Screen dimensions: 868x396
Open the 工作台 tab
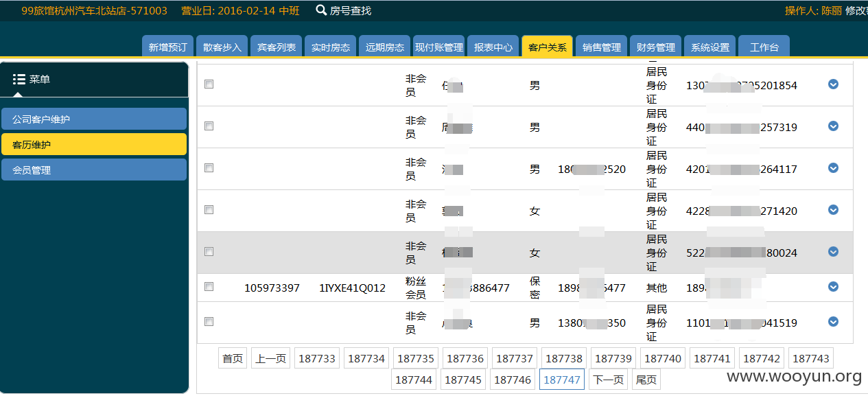coord(764,47)
